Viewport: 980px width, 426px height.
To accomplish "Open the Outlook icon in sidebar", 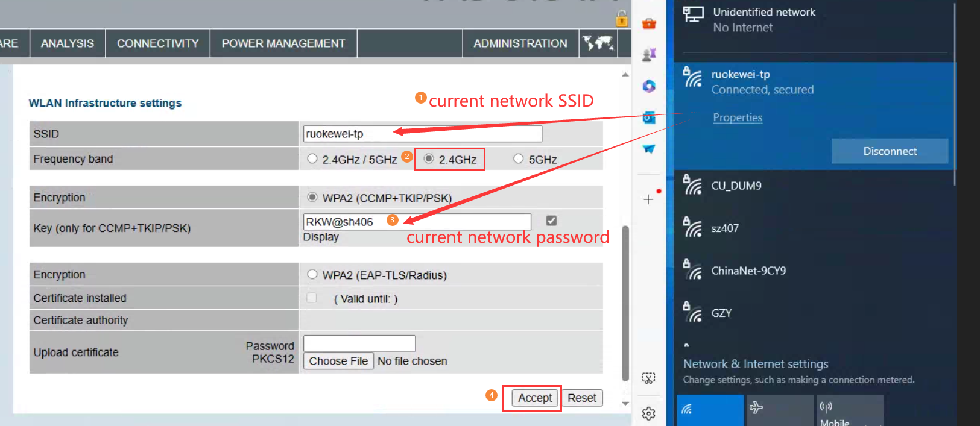I will click(649, 117).
